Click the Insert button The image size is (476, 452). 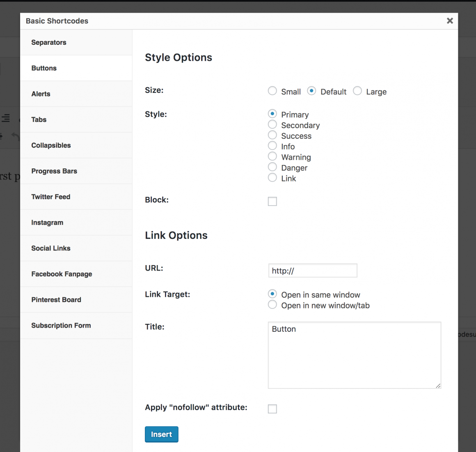coord(161,434)
